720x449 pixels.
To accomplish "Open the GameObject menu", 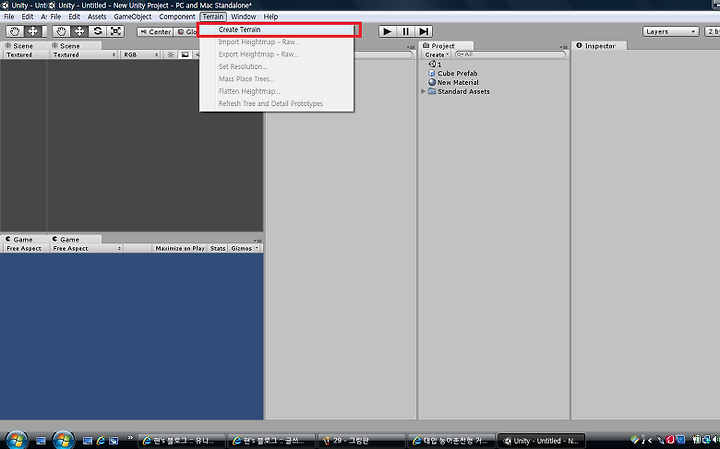I will [x=132, y=17].
